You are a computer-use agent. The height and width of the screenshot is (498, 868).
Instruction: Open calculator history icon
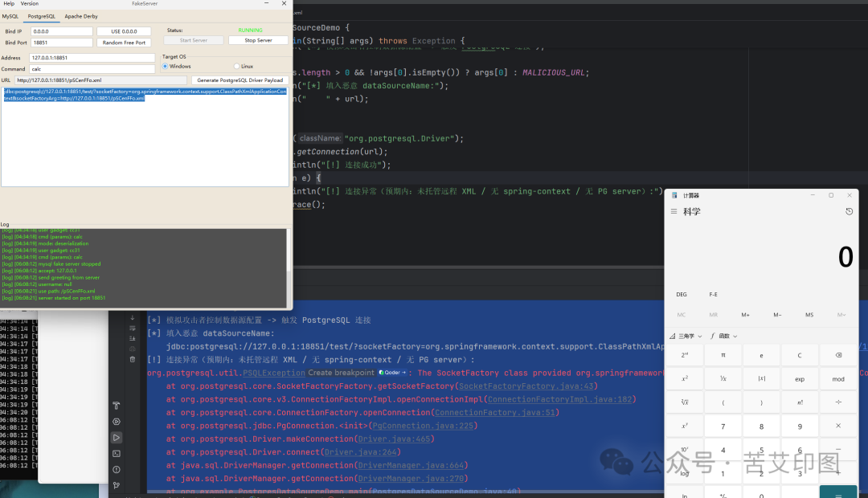850,211
